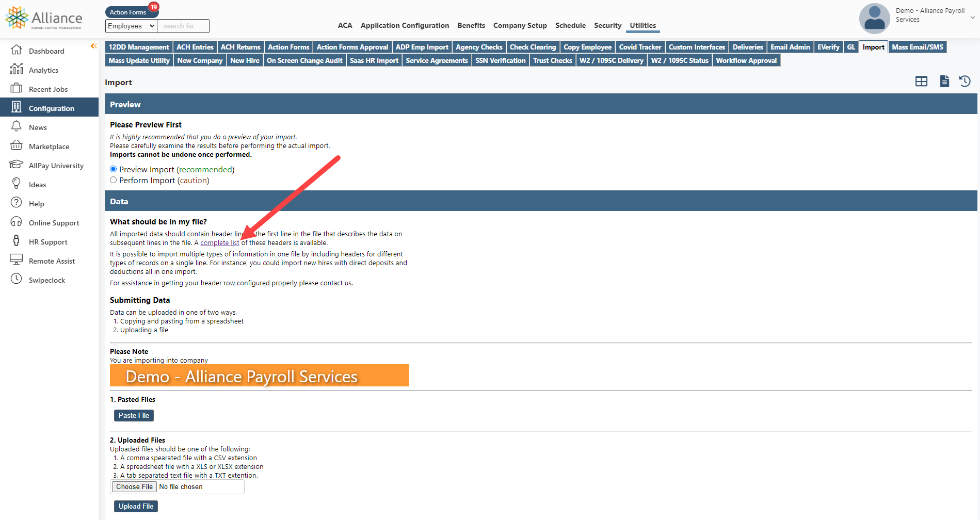Switch to the Saas HR Import tab
This screenshot has height=520, width=980.
[374, 60]
